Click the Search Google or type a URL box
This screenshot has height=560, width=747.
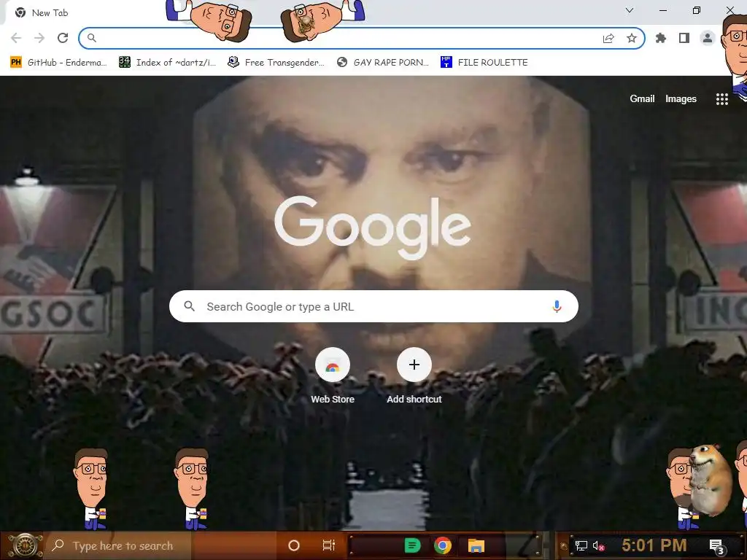(x=373, y=306)
